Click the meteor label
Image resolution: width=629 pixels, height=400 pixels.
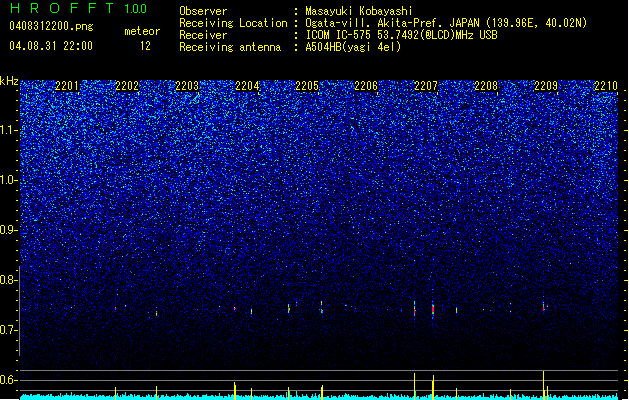[142, 31]
